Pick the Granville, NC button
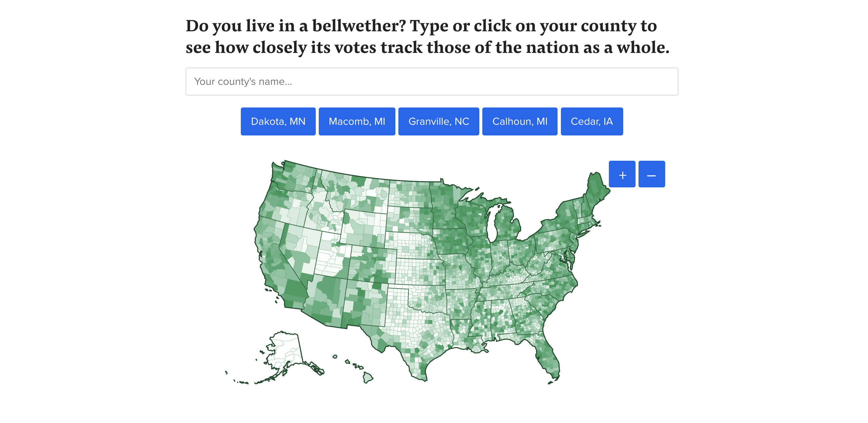The image size is (868, 423). (438, 121)
